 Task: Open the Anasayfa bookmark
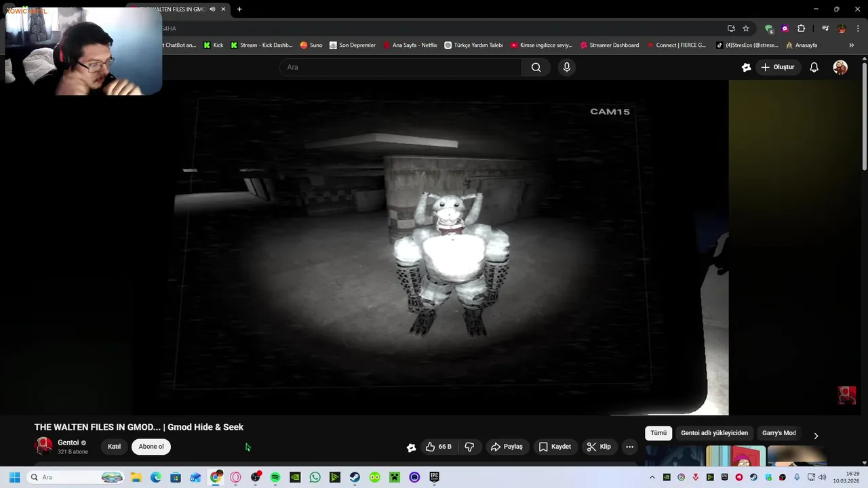801,45
